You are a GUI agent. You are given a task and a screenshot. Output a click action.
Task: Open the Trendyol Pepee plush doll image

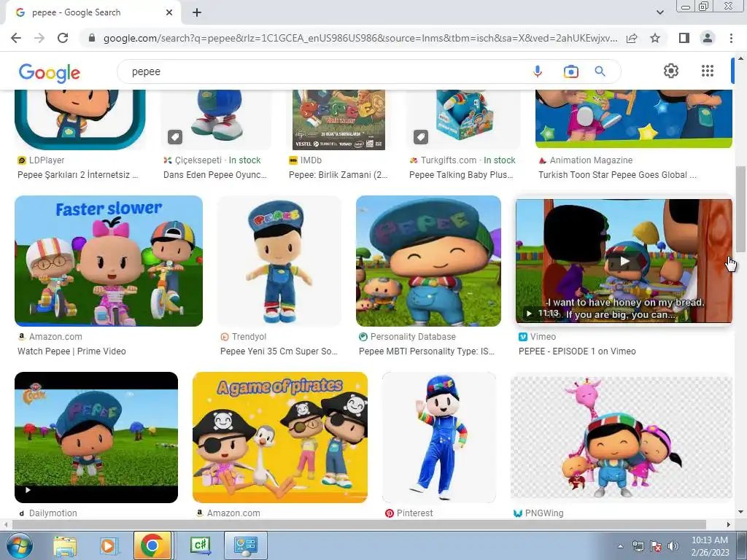(279, 261)
